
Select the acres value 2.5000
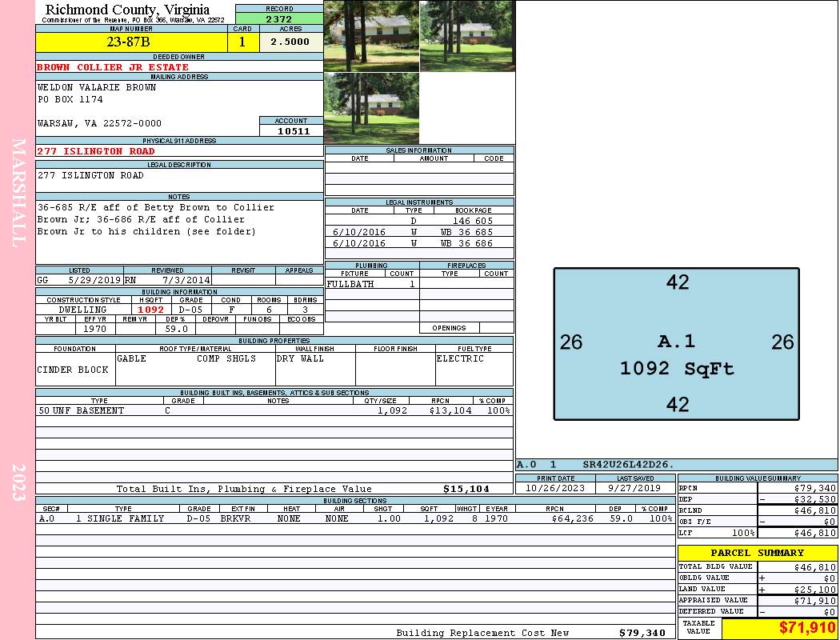pyautogui.click(x=290, y=42)
